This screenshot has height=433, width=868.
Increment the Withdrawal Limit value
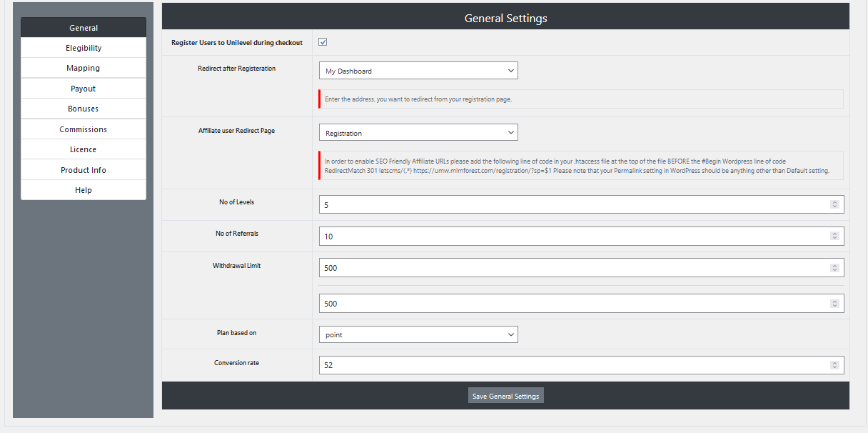pos(834,265)
